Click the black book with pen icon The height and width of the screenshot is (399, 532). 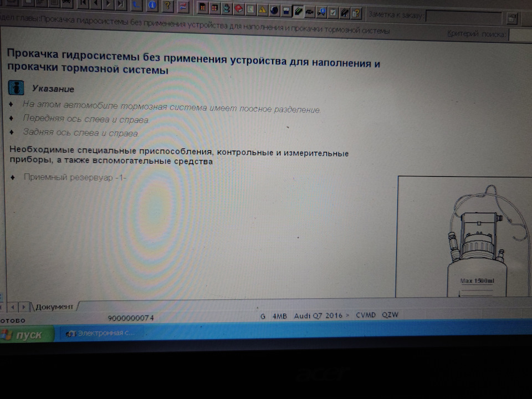click(344, 13)
